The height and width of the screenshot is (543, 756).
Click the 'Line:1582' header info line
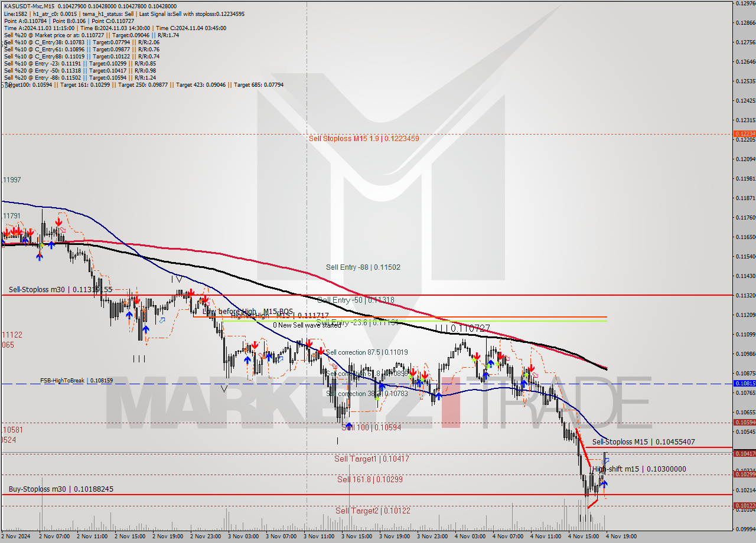click(x=124, y=14)
